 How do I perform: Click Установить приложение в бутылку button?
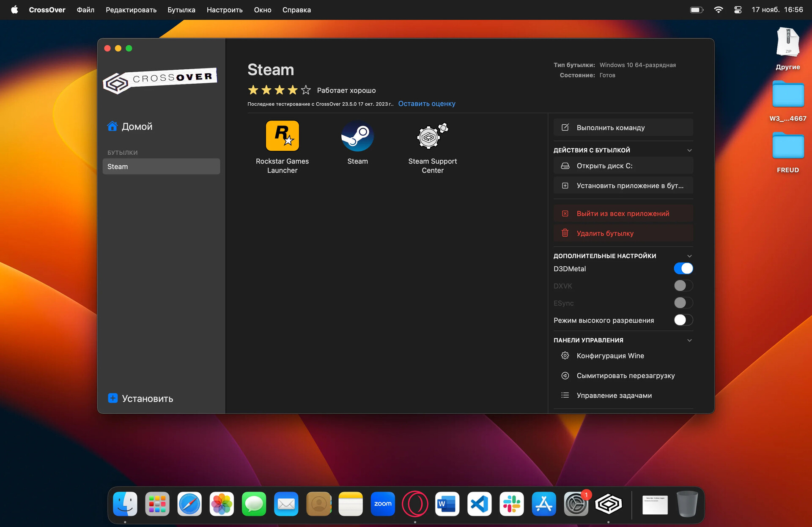(x=623, y=186)
